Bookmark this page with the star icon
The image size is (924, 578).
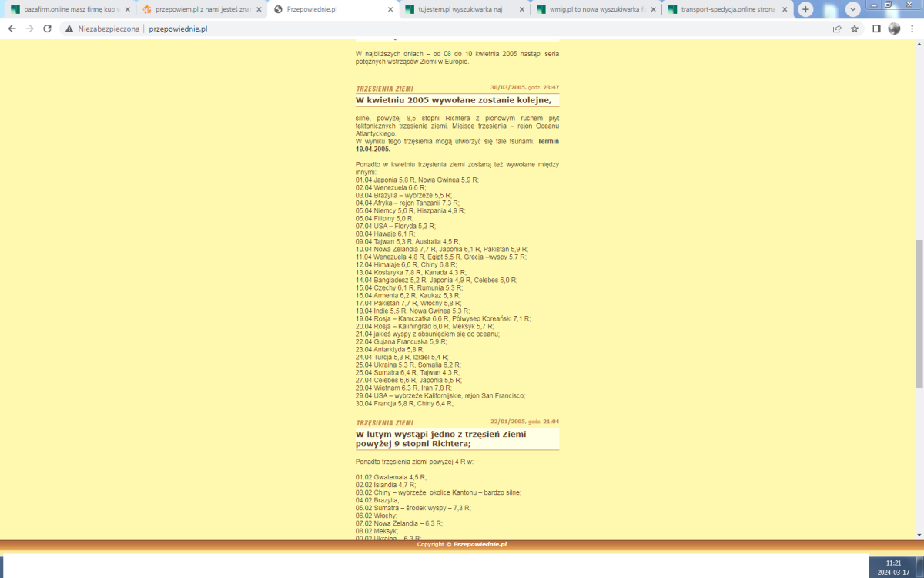click(x=855, y=29)
